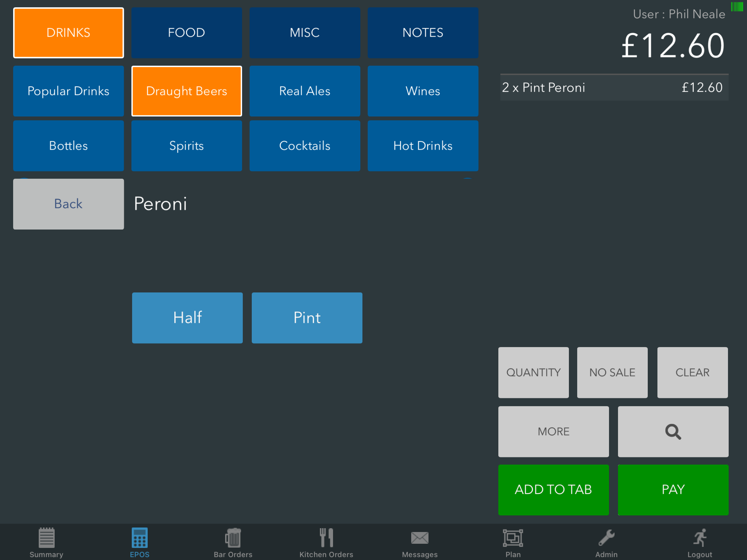Tap the green barcode status indicator
The width and height of the screenshot is (747, 560).
point(737,7)
